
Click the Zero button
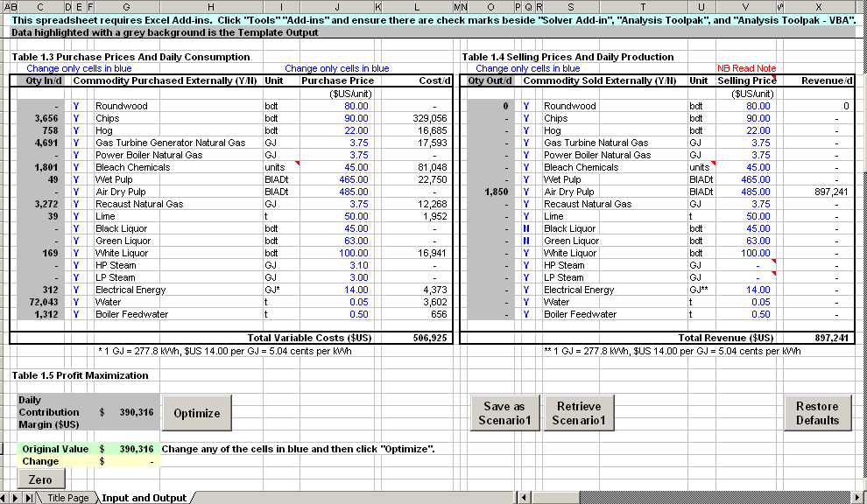click(41, 479)
